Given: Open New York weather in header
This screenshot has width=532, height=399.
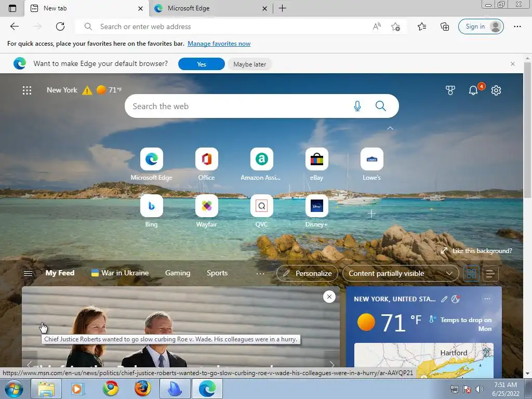Looking at the screenshot, I should coord(84,90).
